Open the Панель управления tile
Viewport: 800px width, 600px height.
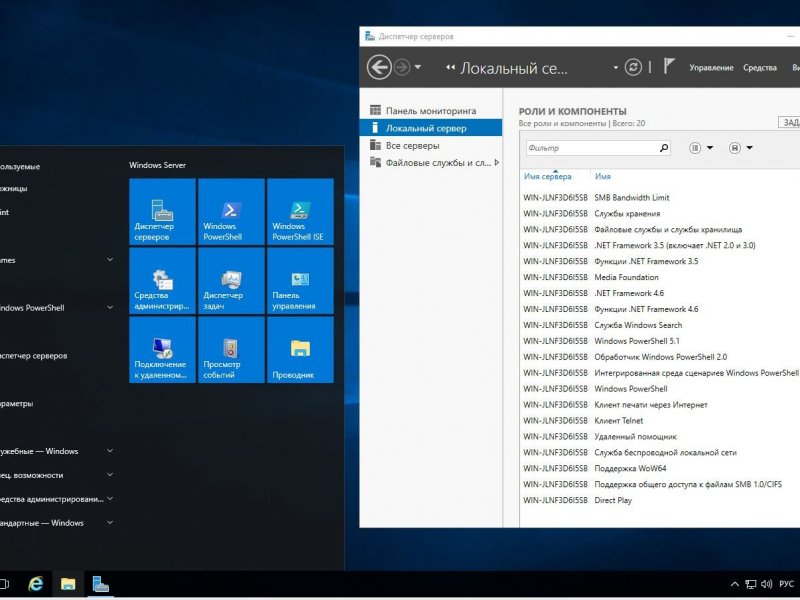click(300, 281)
